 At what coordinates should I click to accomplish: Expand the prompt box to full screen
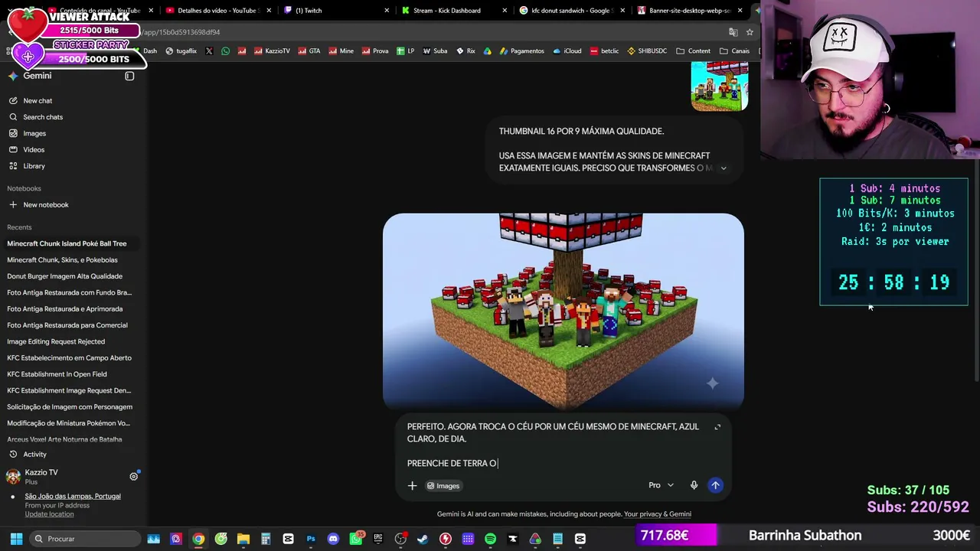[717, 427]
